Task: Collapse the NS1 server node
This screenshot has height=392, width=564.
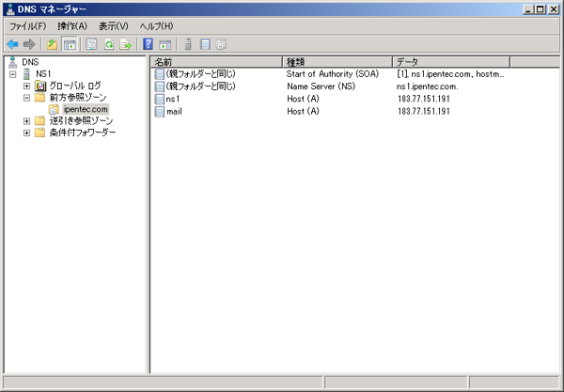Action: tap(13, 74)
